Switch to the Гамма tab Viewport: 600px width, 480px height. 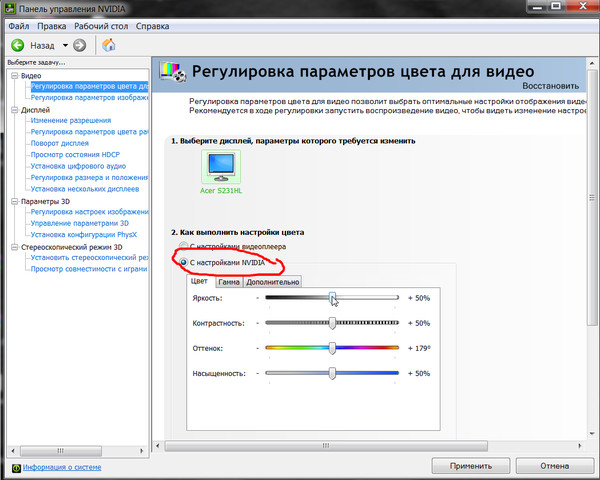point(229,282)
